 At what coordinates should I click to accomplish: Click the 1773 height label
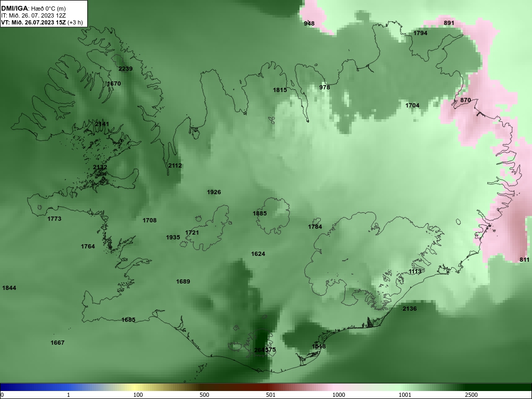[54, 219]
